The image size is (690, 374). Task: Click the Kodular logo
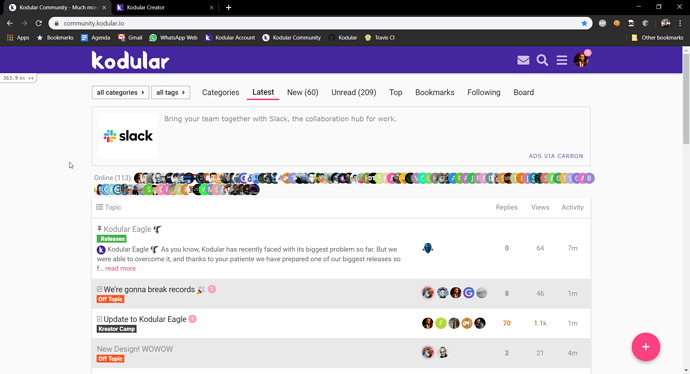coord(130,60)
